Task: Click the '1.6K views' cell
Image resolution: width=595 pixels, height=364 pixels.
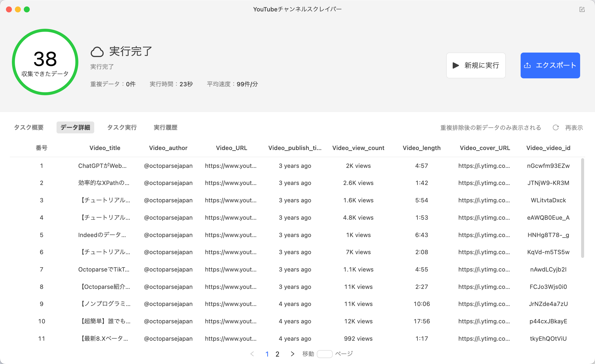Action: (358, 200)
